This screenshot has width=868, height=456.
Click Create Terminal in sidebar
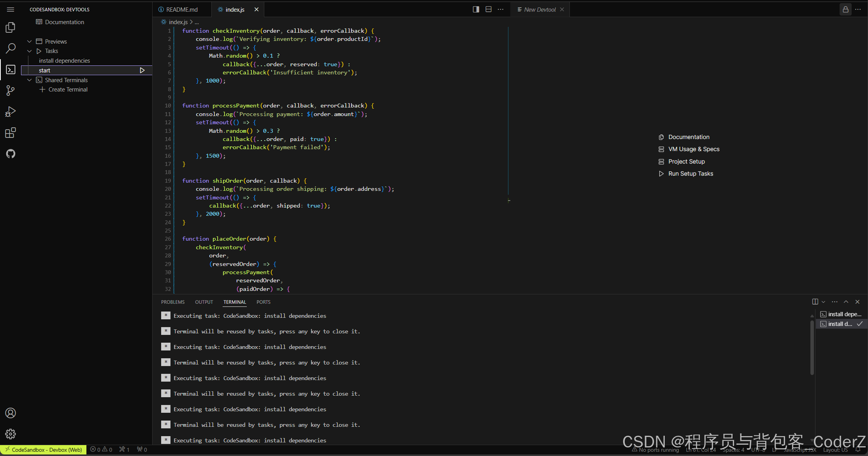coord(68,90)
